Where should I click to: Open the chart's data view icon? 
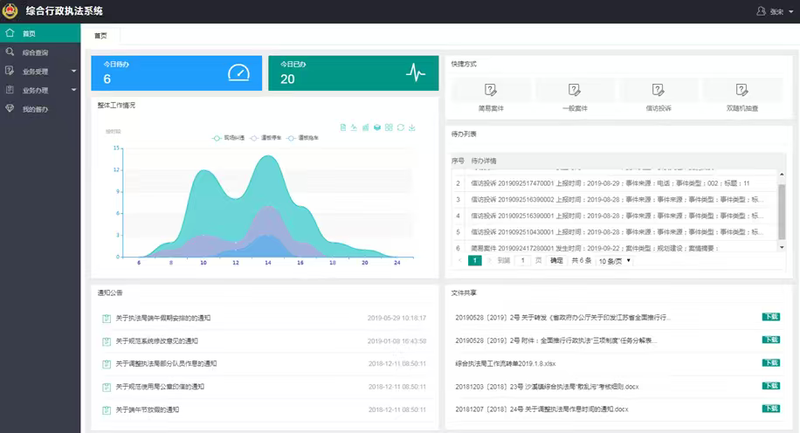coord(343,127)
